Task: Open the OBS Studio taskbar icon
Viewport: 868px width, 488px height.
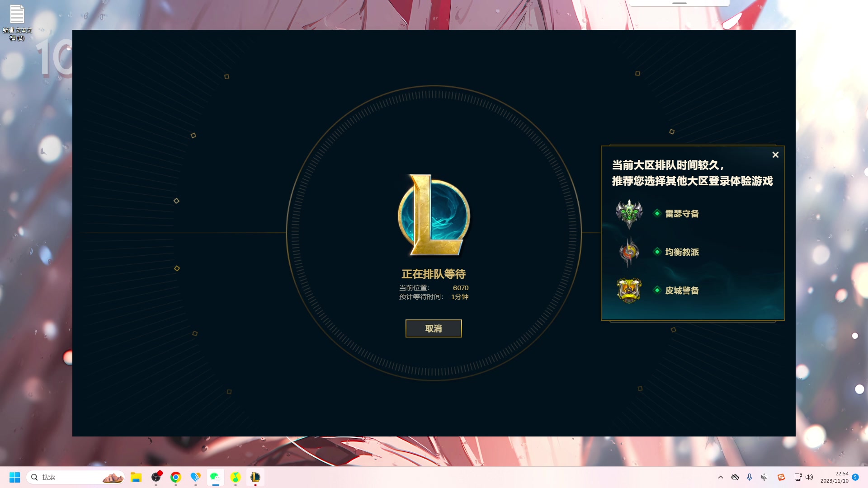Action: tap(156, 477)
